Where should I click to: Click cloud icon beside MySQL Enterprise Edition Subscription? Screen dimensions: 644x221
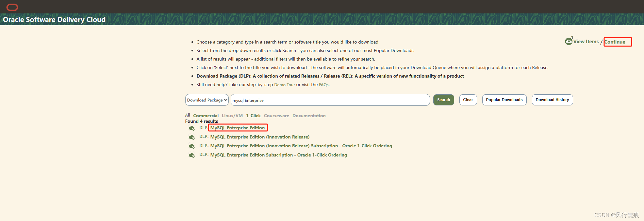click(192, 155)
